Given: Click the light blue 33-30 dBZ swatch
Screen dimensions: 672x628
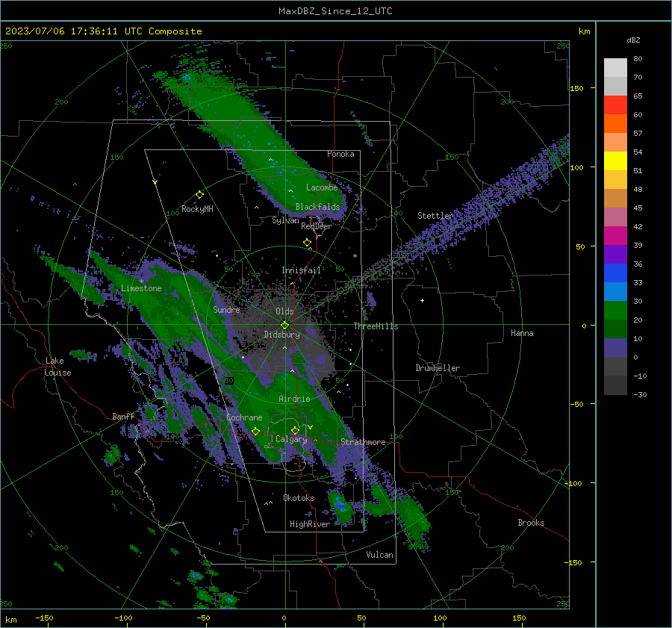Looking at the screenshot, I should 615,291.
